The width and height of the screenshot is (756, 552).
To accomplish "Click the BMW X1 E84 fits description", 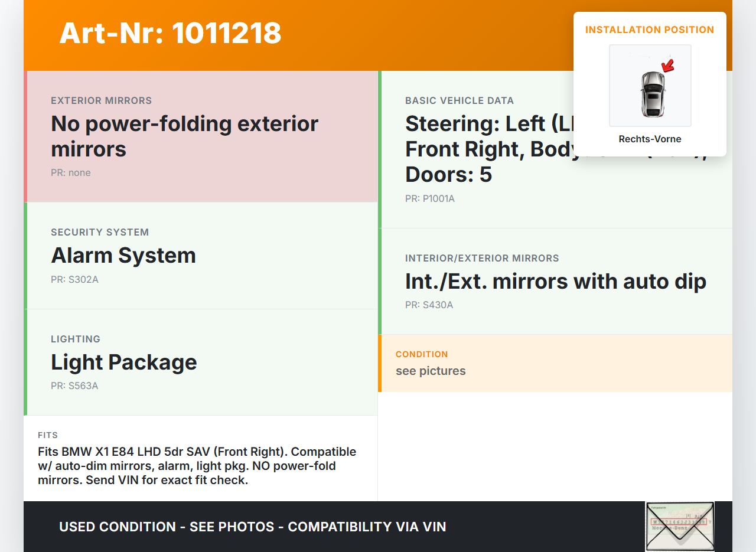I will pos(197,466).
